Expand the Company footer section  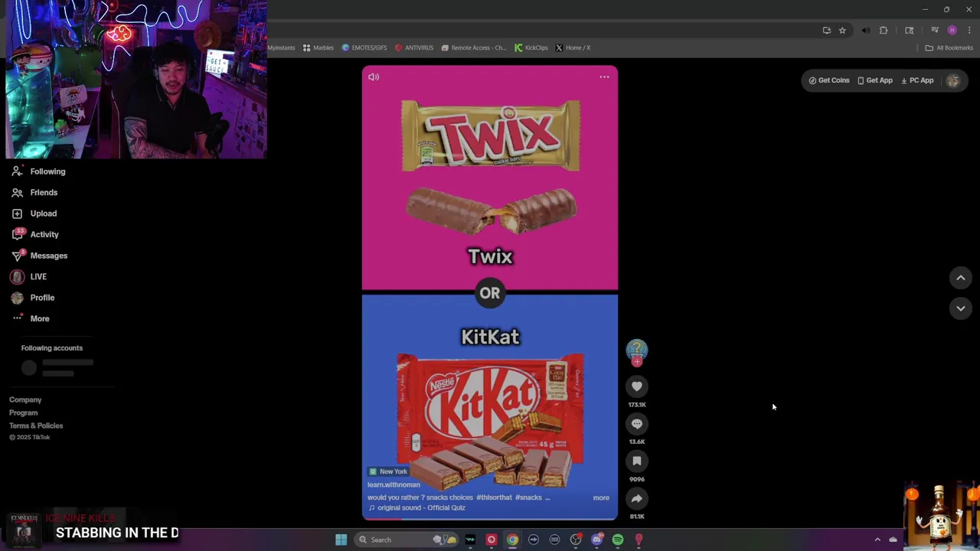point(25,399)
